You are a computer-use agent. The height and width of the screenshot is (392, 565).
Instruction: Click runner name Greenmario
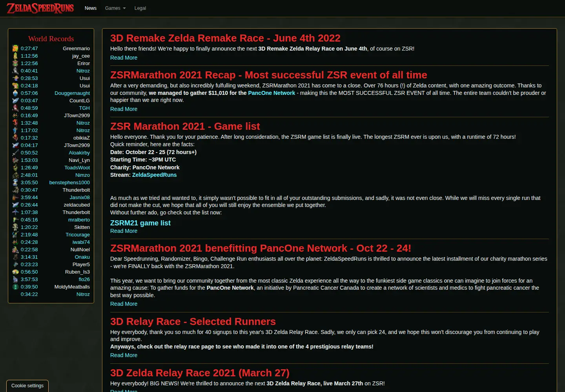[x=76, y=49]
